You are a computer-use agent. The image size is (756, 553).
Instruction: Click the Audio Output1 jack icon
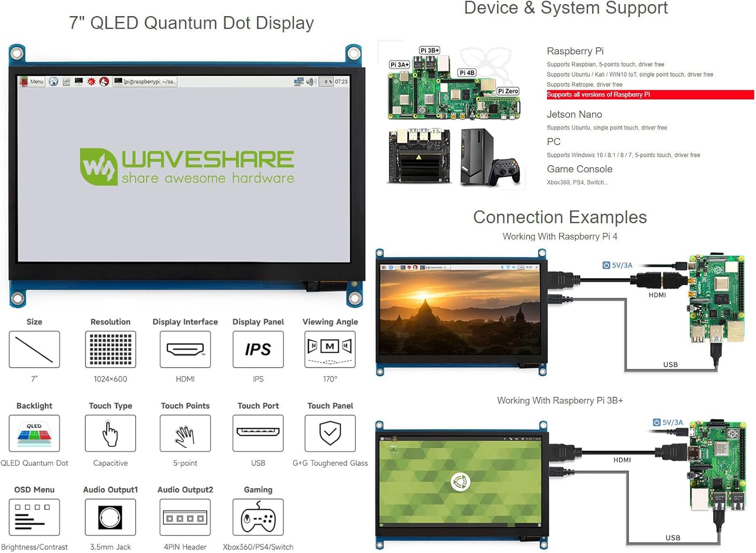(x=110, y=517)
